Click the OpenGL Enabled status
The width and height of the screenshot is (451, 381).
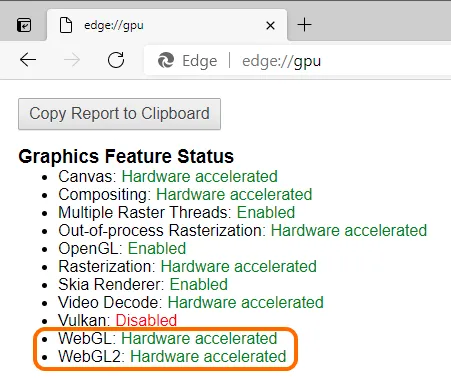(x=157, y=248)
